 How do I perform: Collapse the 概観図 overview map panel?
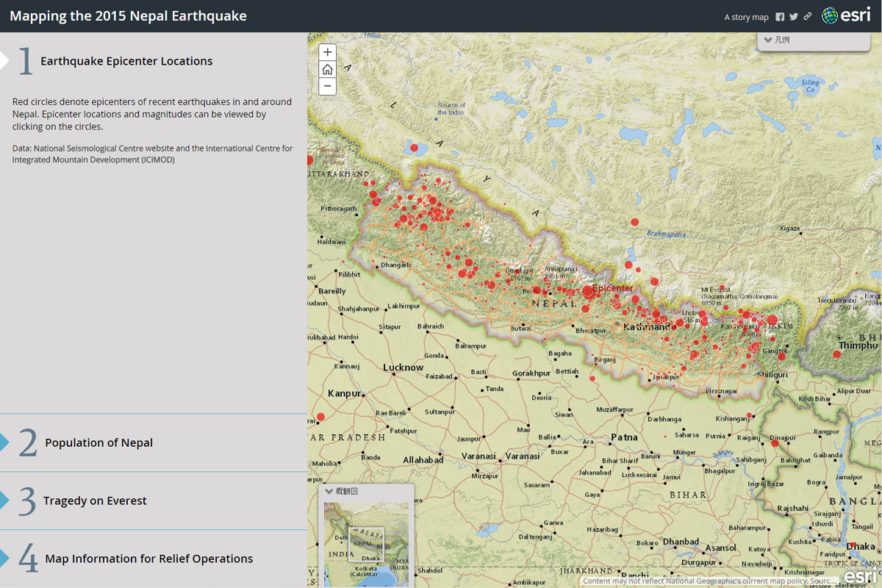[x=329, y=491]
